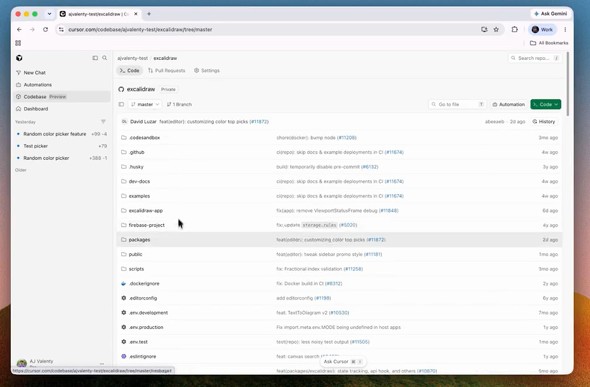Open the apps grid icon in bookmarks bar
This screenshot has width=590, height=387.
click(x=18, y=43)
